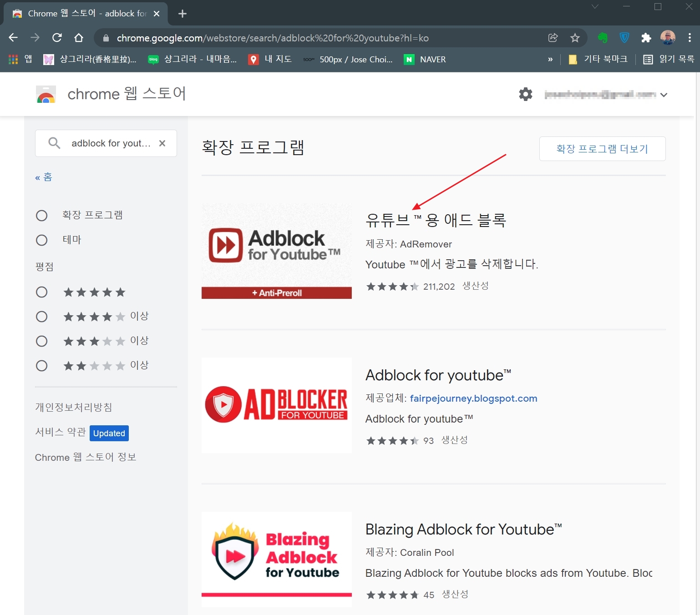700x615 pixels.
Task: Open the Adblock for youtube™ extension title
Action: click(438, 375)
